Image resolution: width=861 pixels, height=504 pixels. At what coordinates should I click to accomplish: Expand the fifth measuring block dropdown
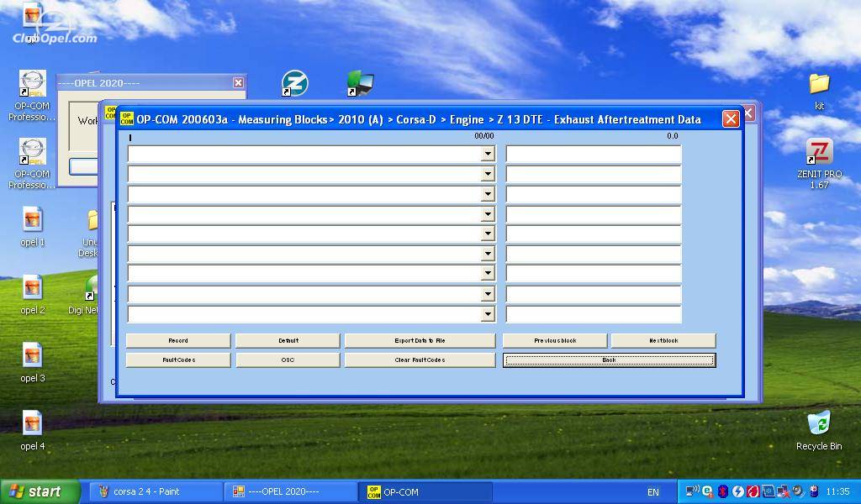[x=488, y=234]
